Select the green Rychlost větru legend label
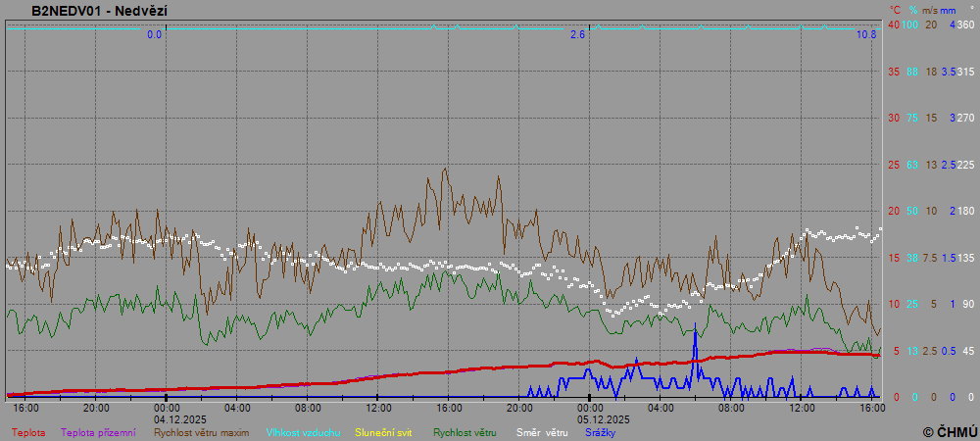Viewport: 980px width, 441px height. click(x=465, y=432)
